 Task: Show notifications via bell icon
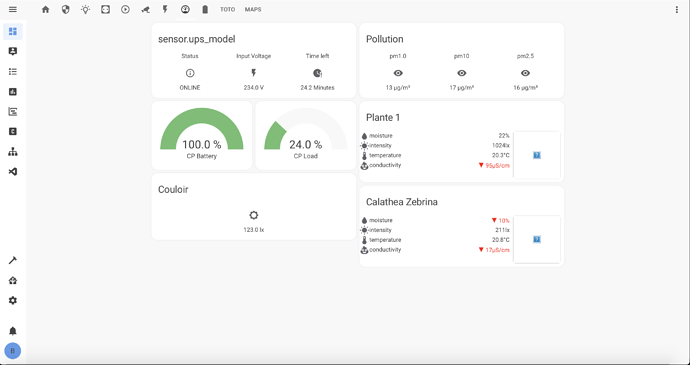pos(13,331)
